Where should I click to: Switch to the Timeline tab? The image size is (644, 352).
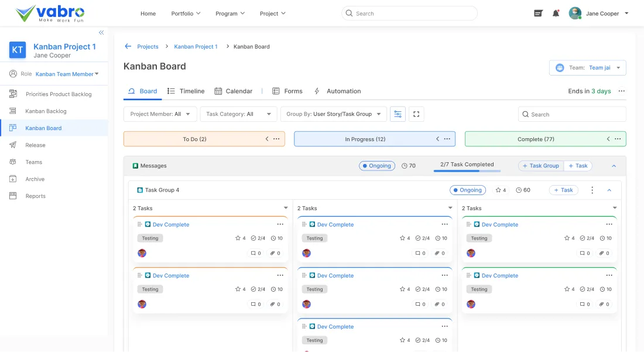[x=186, y=91]
